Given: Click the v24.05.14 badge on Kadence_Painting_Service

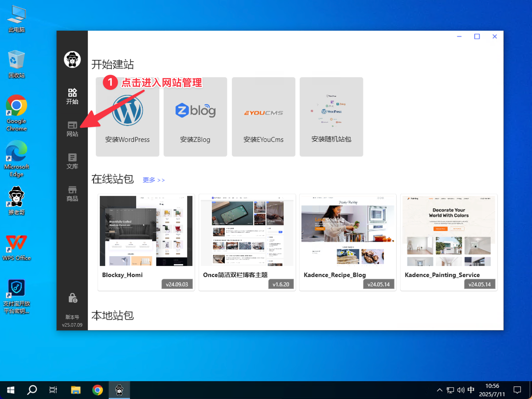Looking at the screenshot, I should point(480,284).
